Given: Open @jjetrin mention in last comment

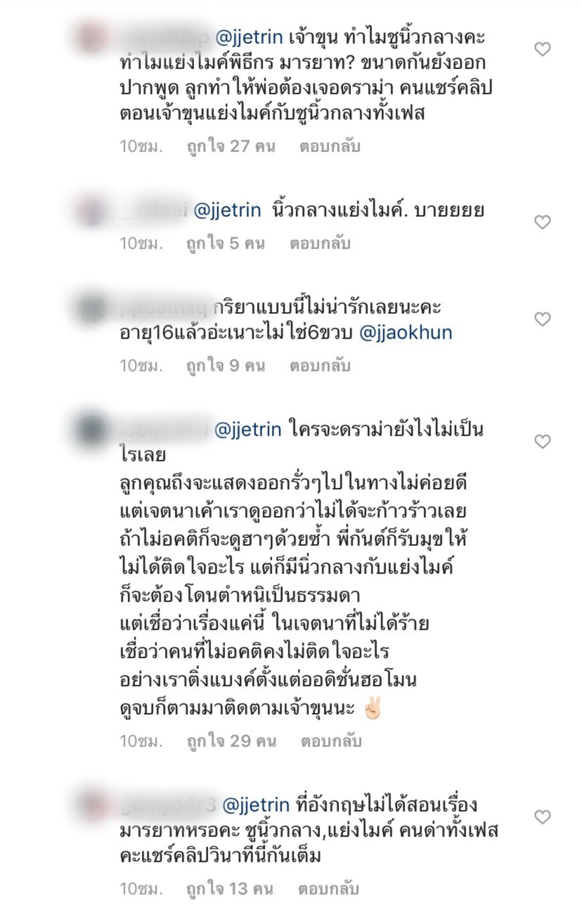Looking at the screenshot, I should coord(256,805).
